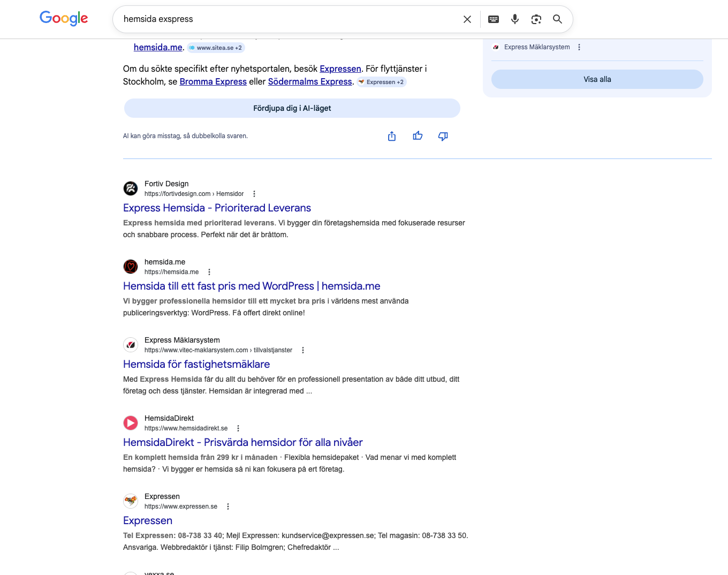Screen dimensions: 728x575
Task: Open the Expressen result title link
Action: (x=148, y=520)
